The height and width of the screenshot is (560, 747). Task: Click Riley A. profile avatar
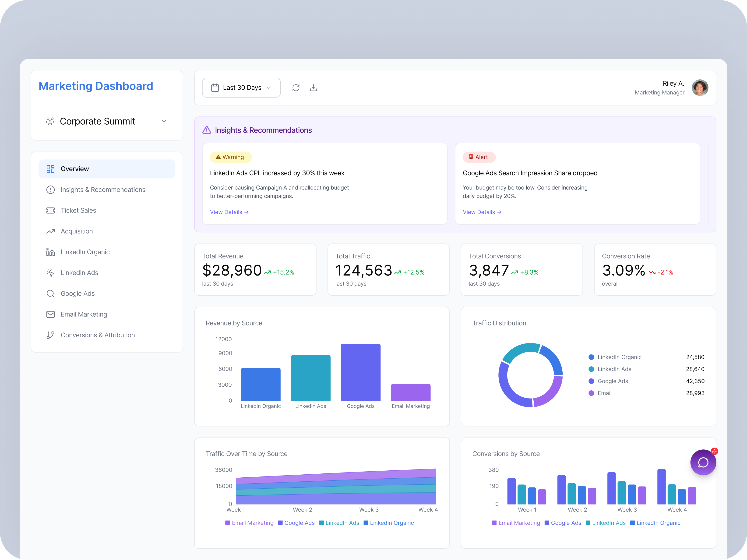700,88
